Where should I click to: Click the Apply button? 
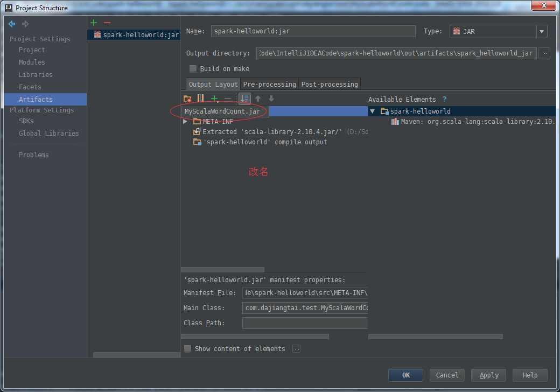[488, 375]
